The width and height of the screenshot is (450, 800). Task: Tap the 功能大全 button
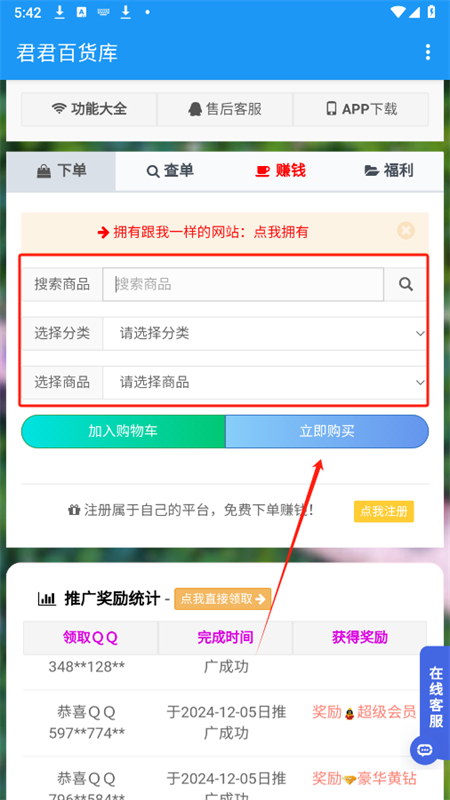[89, 109]
